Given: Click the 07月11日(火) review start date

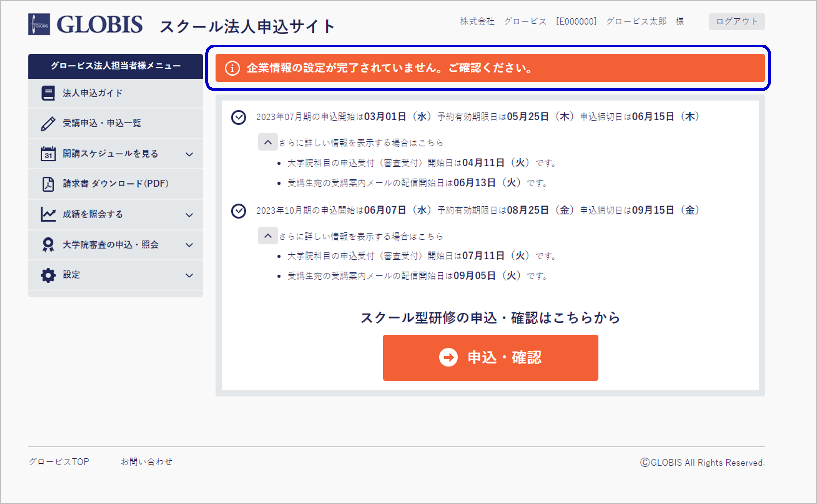Looking at the screenshot, I should pos(496,256).
